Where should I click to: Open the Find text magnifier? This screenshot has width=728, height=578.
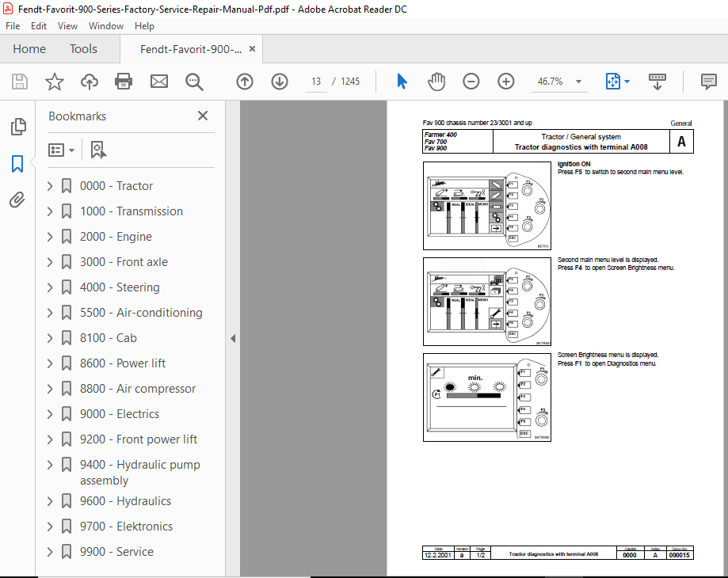click(x=194, y=82)
